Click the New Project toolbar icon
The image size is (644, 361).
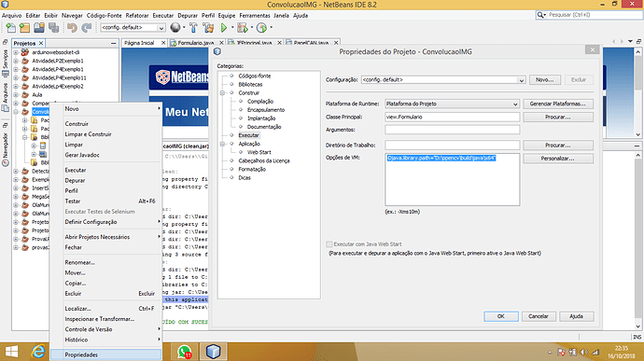pos(24,27)
